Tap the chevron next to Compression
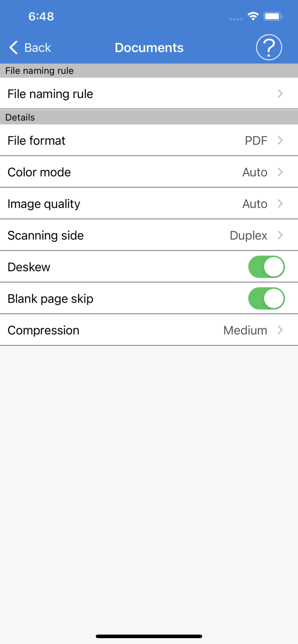 (x=280, y=330)
